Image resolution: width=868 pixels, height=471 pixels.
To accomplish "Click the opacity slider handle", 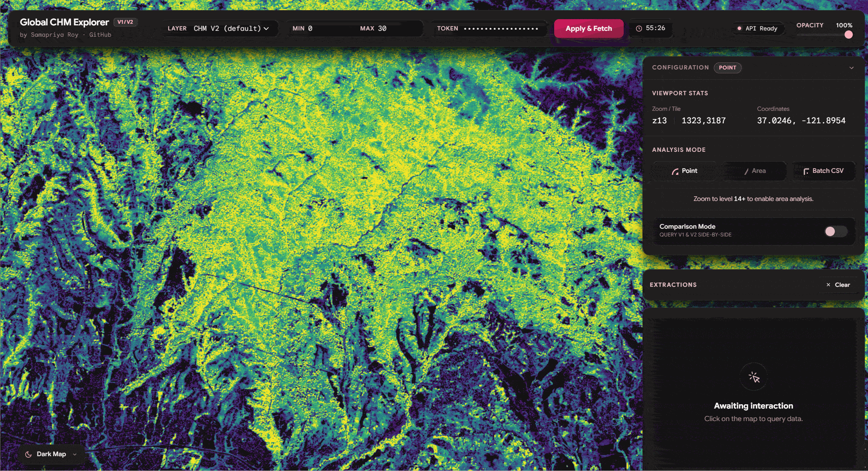I will point(848,35).
